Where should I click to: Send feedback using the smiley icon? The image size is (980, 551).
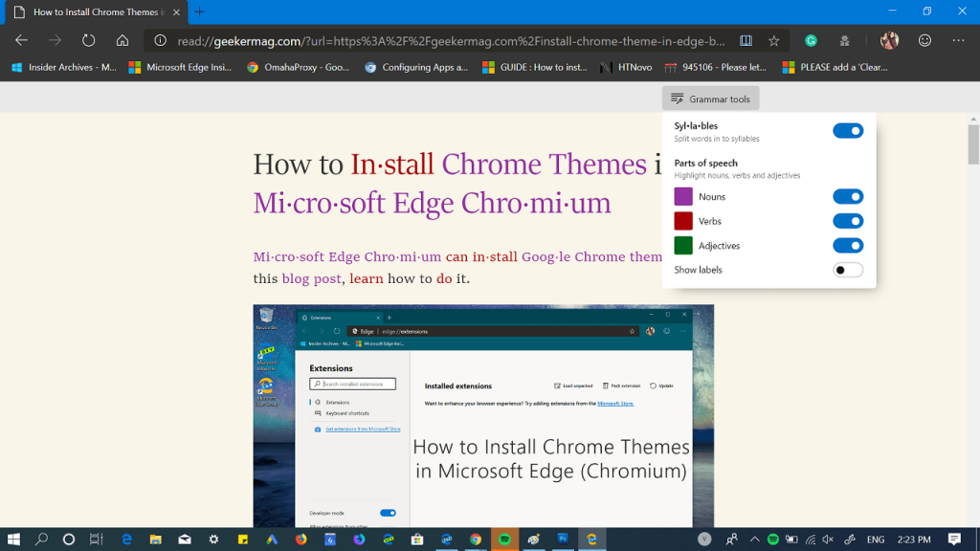924,40
